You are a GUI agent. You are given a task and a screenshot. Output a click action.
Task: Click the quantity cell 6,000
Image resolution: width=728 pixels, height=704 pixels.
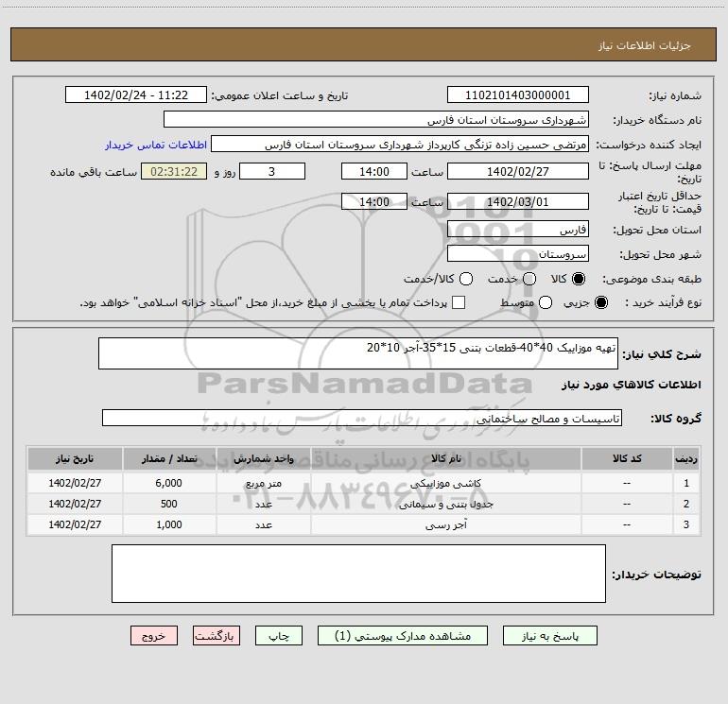pyautogui.click(x=169, y=483)
